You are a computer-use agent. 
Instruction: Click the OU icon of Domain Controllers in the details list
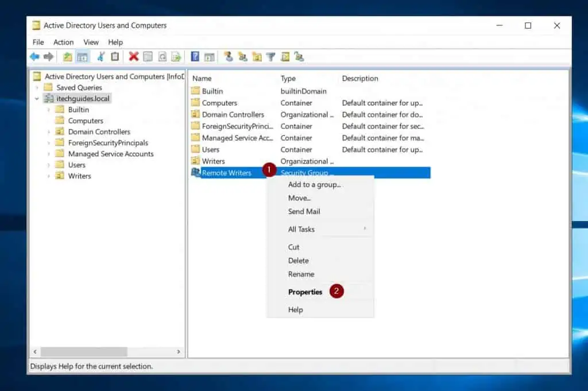tap(195, 114)
